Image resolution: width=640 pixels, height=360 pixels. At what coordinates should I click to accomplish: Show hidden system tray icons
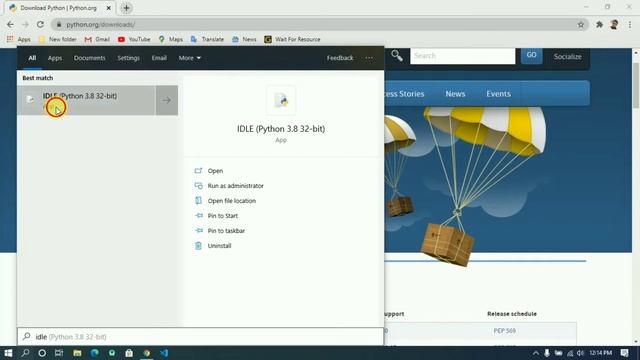coord(536,353)
